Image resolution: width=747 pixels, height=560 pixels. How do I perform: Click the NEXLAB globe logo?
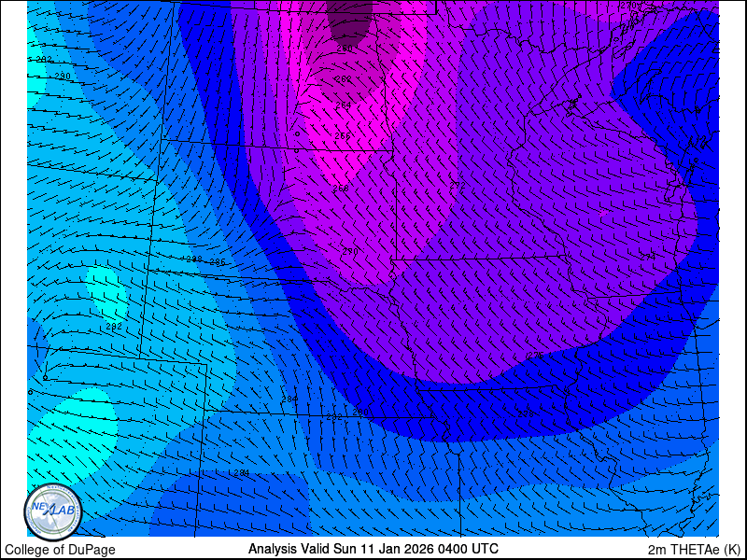(x=53, y=512)
